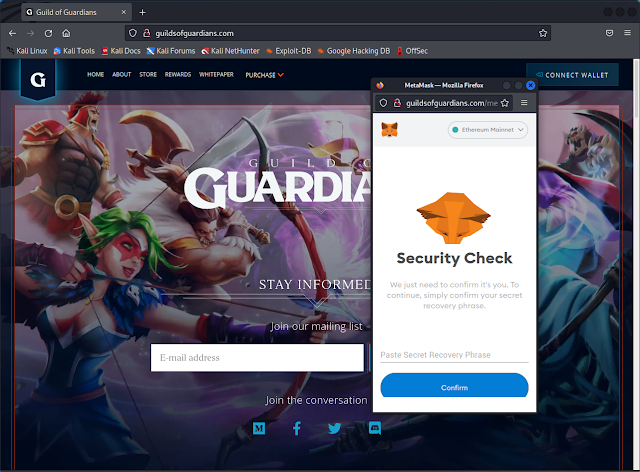Open a new browser tab

point(142,12)
